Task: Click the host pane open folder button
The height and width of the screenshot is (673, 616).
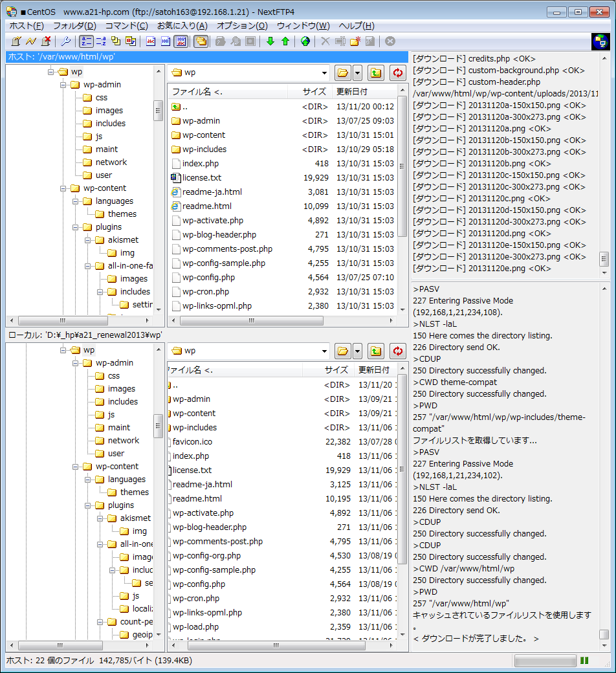Action: tap(343, 73)
